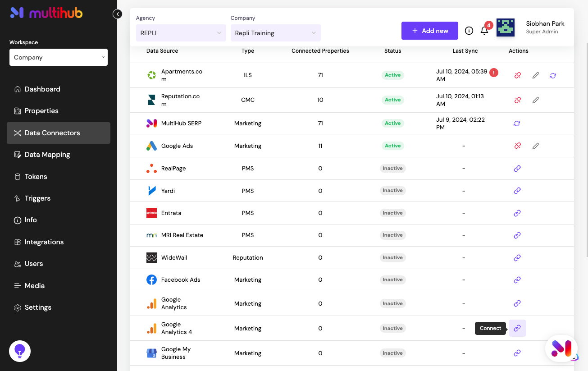Navigate to Tokens
The height and width of the screenshot is (371, 588).
coord(59,177)
